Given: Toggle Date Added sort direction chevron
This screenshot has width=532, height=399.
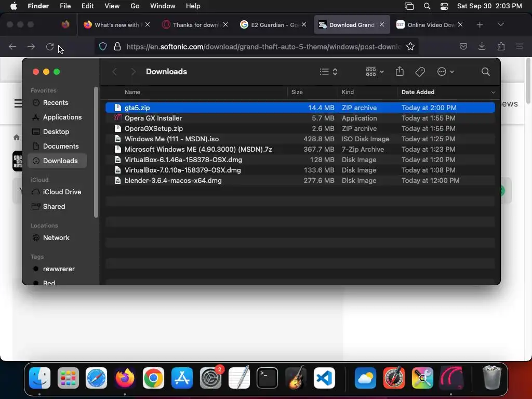Looking at the screenshot, I should [493, 92].
